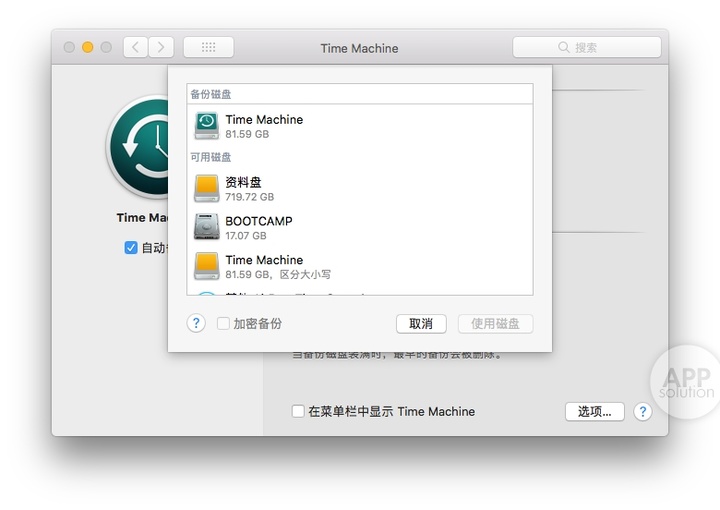
Task: Click the 搜索 search field
Action: (587, 47)
